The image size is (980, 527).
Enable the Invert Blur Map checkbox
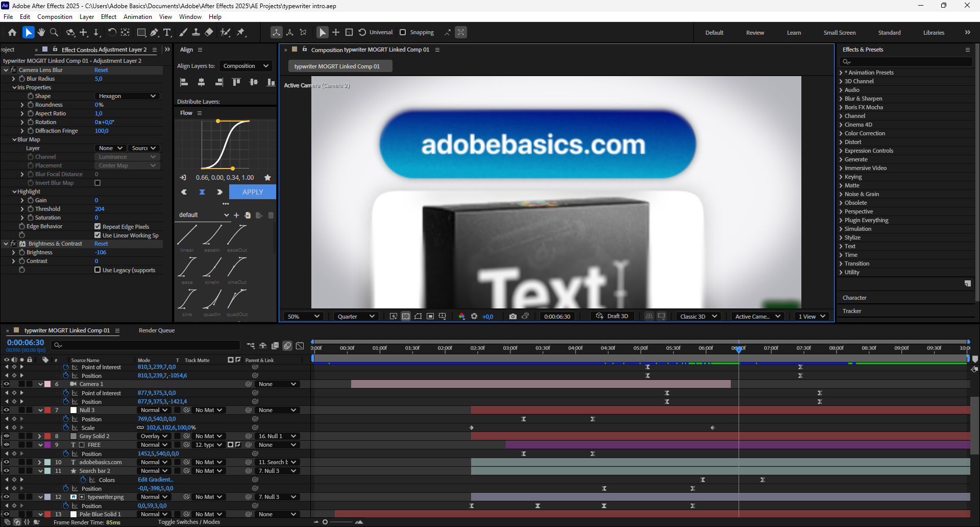pos(97,183)
